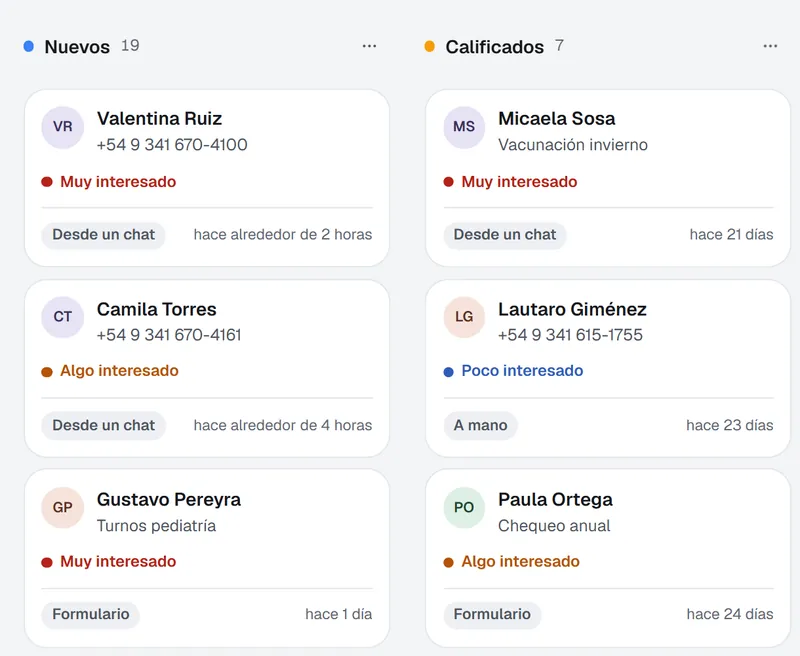The height and width of the screenshot is (656, 800).
Task: Click the Calificados count 7
Action: click(x=560, y=46)
